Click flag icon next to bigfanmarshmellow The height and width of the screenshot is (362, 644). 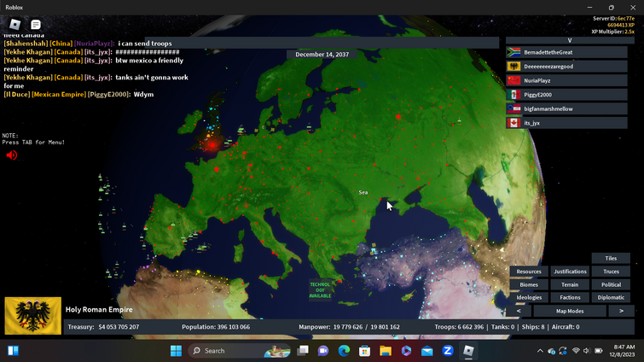pos(513,109)
